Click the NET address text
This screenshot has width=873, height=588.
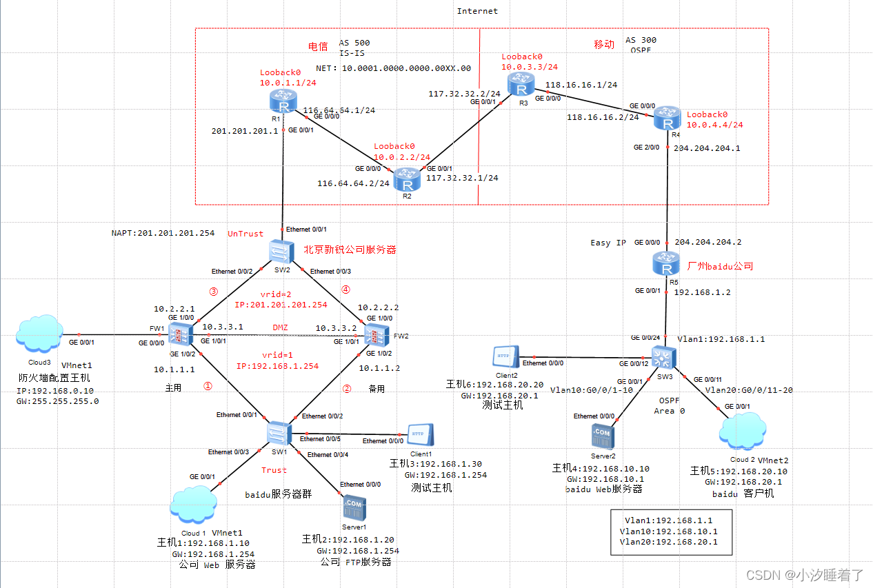[x=394, y=68]
